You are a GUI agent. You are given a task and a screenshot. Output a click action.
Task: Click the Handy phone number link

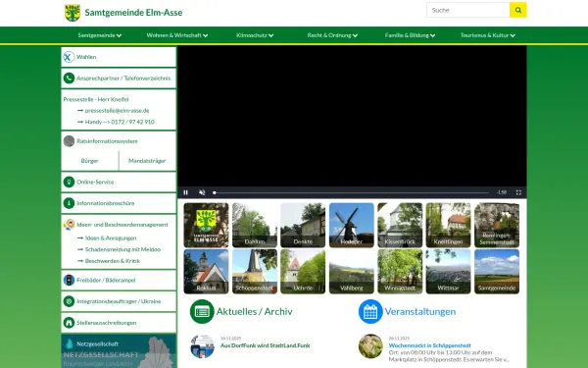point(120,122)
